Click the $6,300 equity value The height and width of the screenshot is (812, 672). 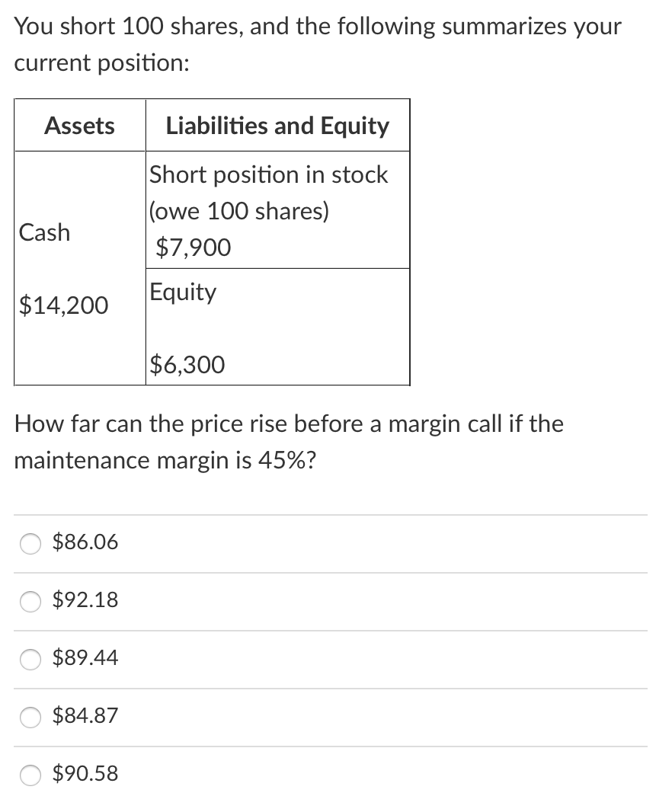click(187, 364)
